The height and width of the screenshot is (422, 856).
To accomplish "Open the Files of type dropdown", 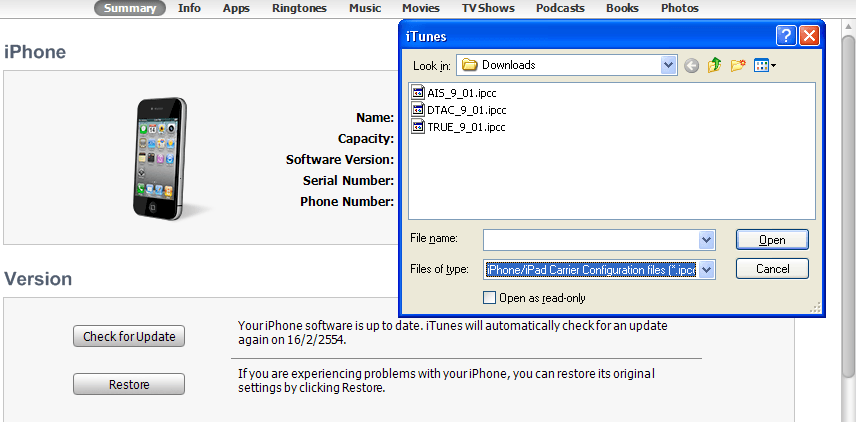I will pos(707,269).
